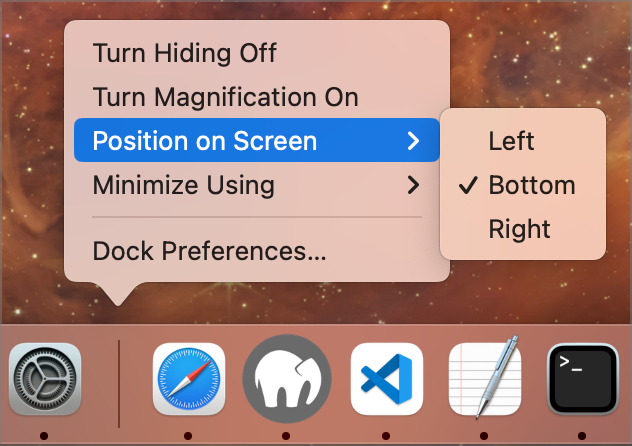Set Dock position to Left
The width and height of the screenshot is (632, 446).
coord(511,141)
